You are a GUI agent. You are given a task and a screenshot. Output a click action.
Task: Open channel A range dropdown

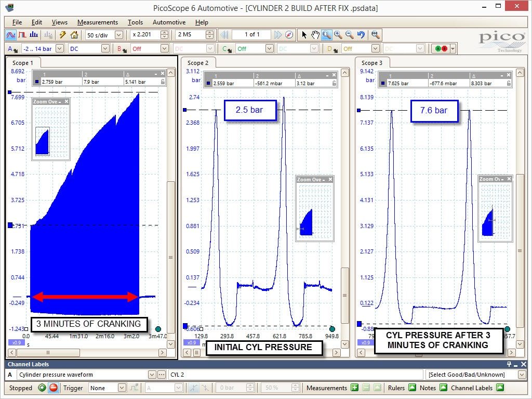point(60,48)
